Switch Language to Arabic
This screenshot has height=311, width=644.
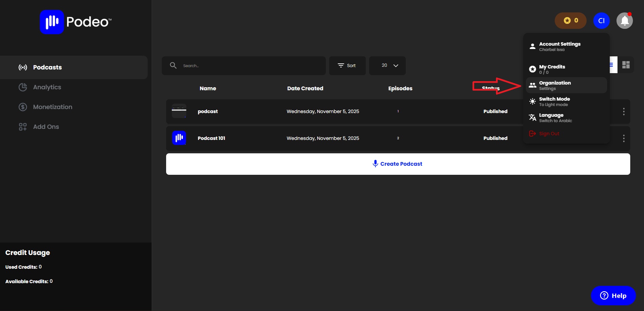566,117
